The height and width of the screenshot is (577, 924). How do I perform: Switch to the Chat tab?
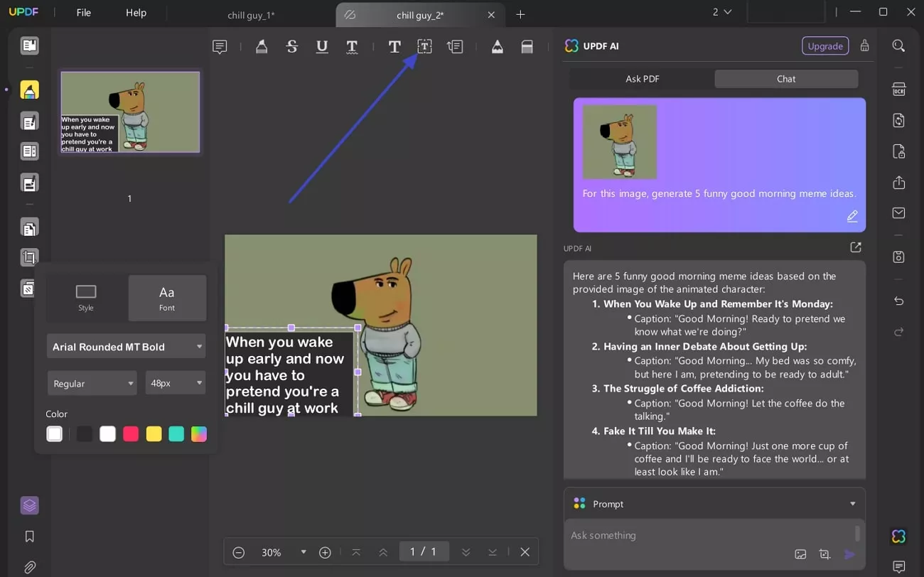pos(786,79)
